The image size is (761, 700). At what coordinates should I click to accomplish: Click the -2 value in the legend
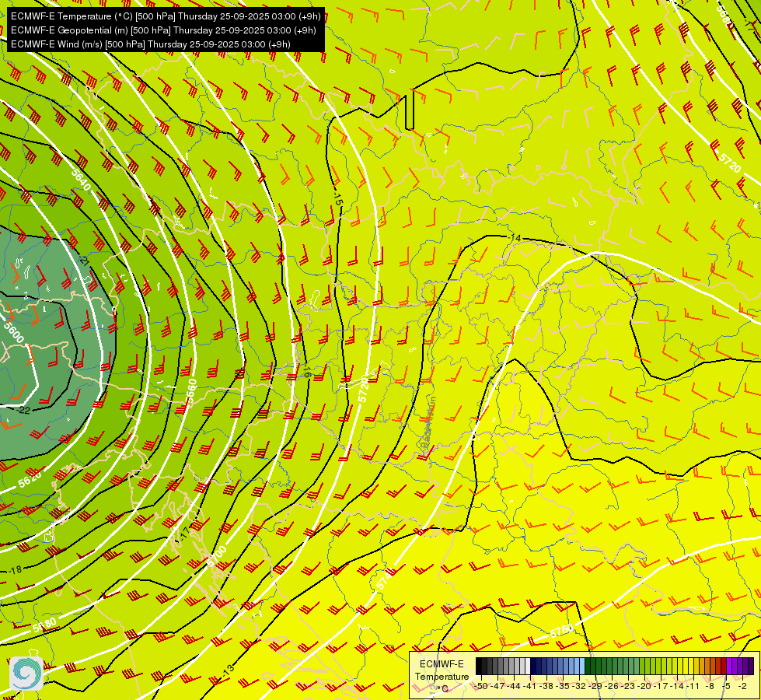[x=742, y=686]
